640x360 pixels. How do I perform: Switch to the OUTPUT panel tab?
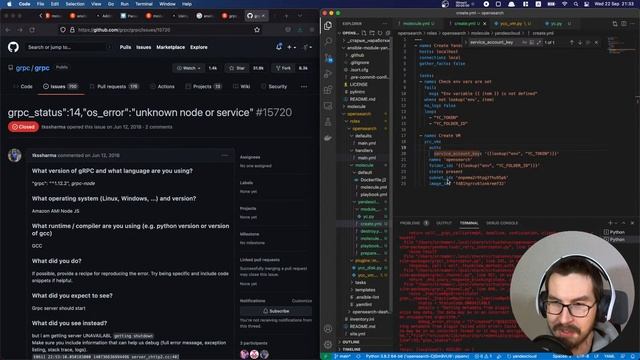[x=444, y=223]
